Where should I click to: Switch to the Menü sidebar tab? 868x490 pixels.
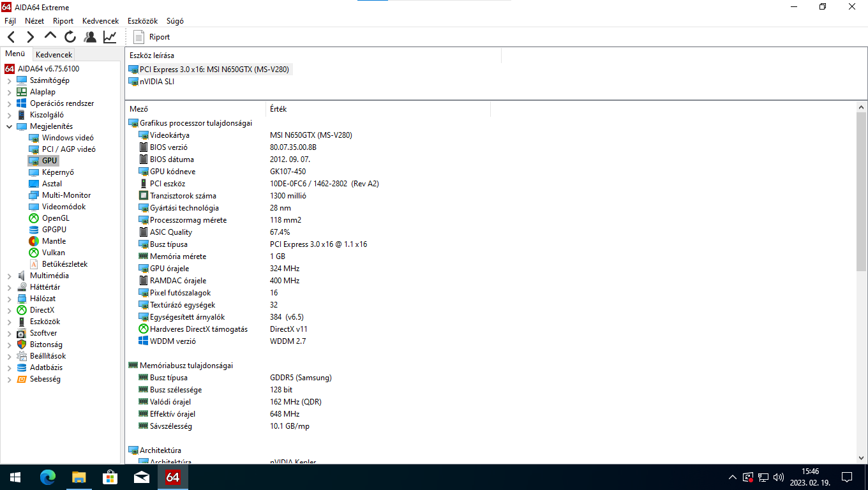point(15,54)
